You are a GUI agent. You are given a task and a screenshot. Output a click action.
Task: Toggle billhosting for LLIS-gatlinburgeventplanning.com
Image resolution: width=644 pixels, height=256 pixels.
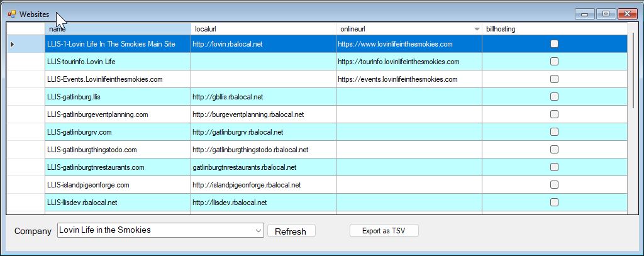point(554,114)
